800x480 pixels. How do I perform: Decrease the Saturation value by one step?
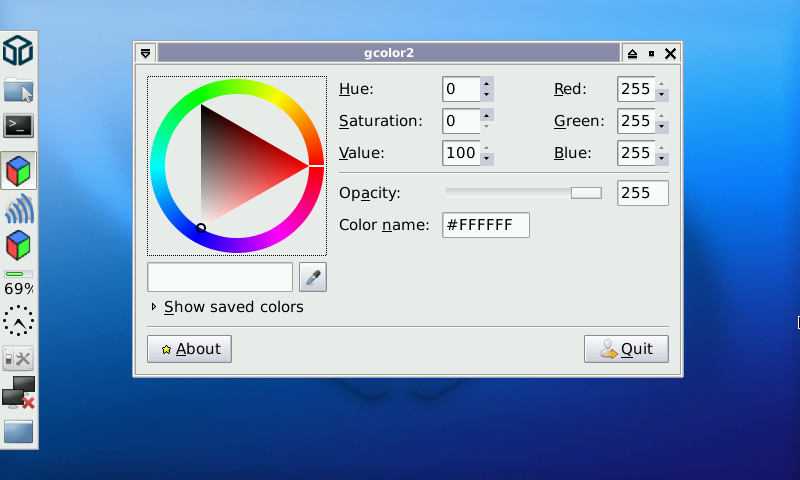pyautogui.click(x=487, y=127)
